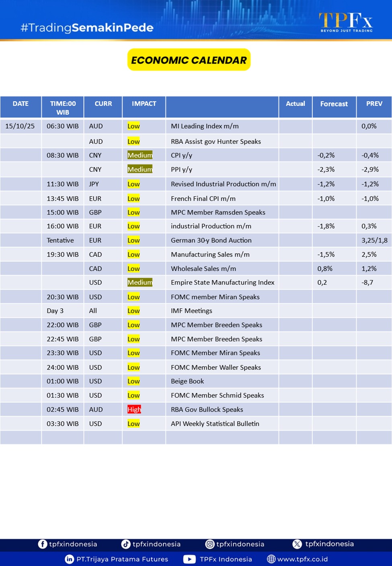
Task: Click the X (Twitter) icon in footer
Action: (297, 544)
